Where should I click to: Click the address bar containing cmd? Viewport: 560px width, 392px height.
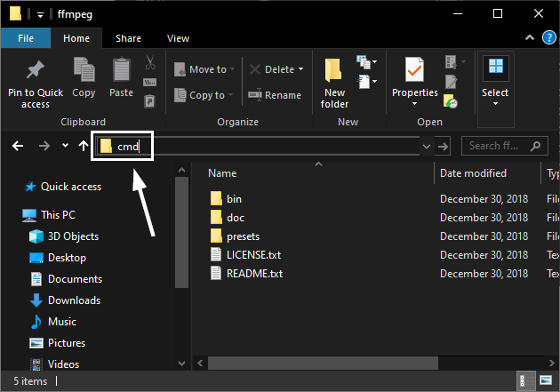tap(267, 146)
